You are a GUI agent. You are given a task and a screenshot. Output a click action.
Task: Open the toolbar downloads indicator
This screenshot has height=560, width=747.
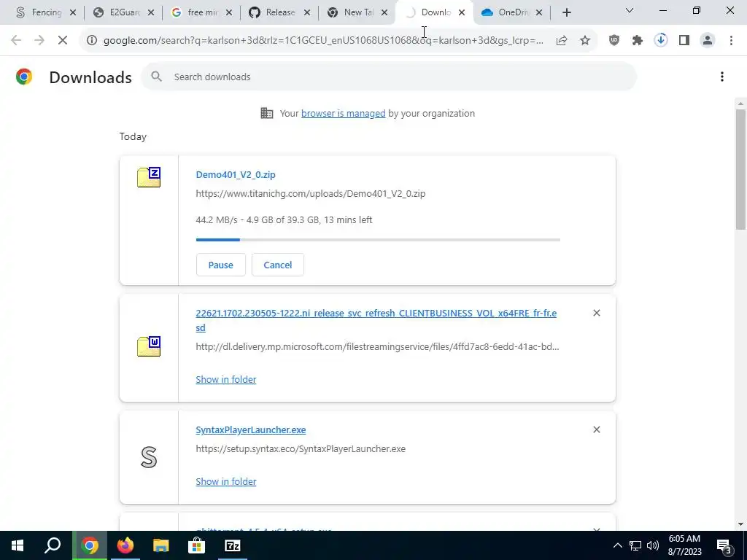661,41
